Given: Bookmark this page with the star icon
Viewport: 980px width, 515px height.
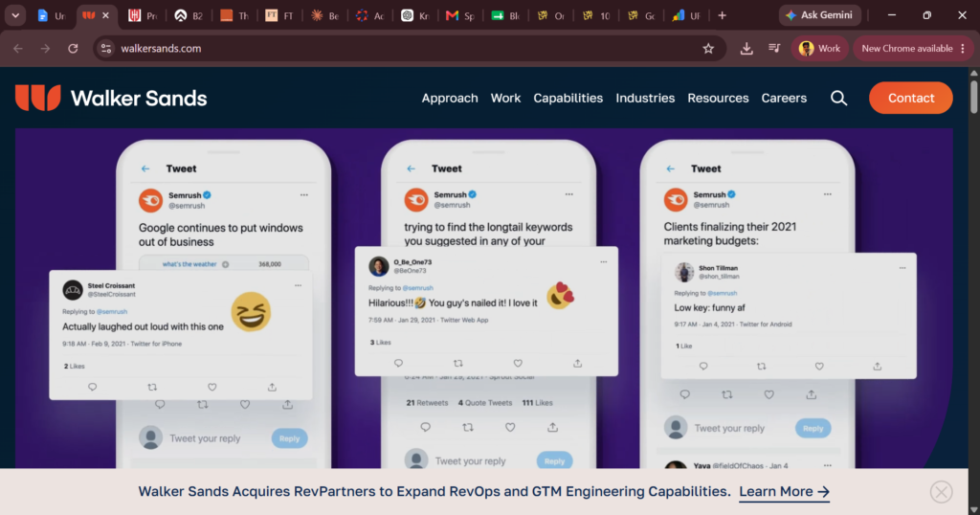Looking at the screenshot, I should (708, 48).
